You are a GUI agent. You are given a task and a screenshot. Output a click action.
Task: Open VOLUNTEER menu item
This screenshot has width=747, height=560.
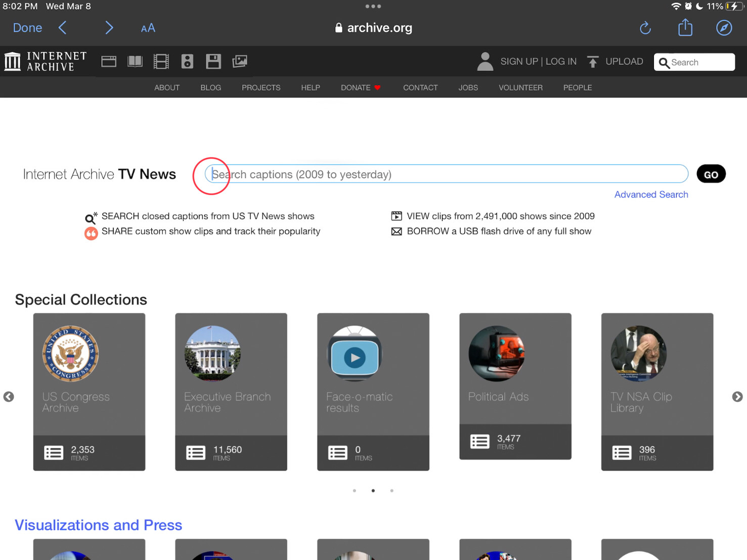pos(520,88)
